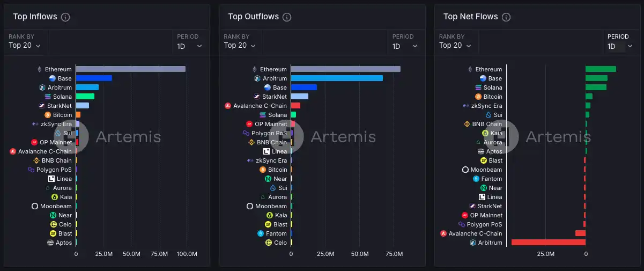Click the info icon beside Top Outflows
The width and height of the screenshot is (644, 271).
click(287, 17)
